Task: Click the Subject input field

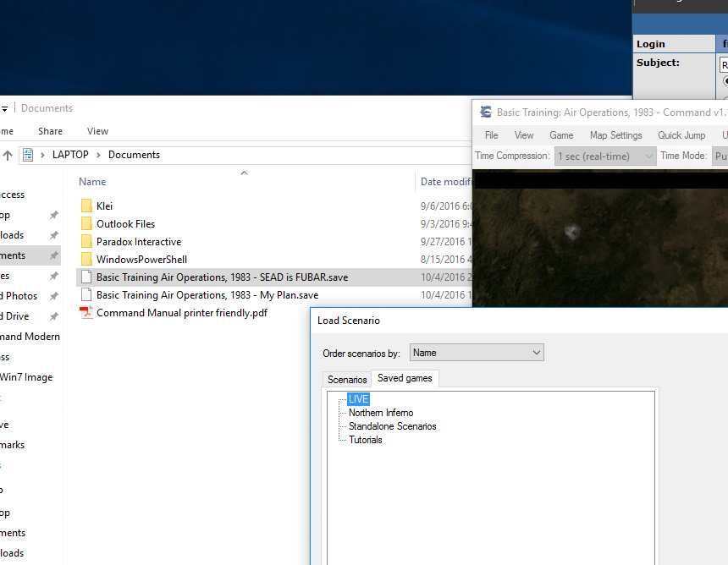Action: pyautogui.click(x=724, y=64)
